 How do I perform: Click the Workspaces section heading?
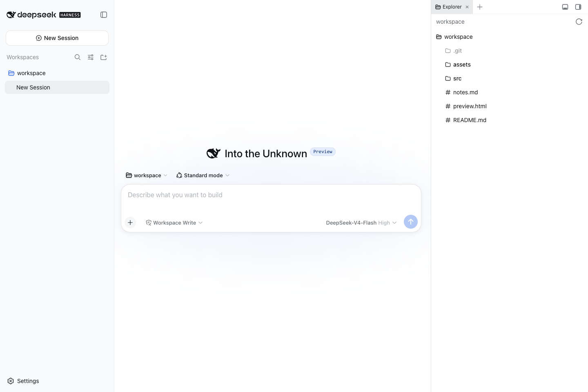[22, 57]
